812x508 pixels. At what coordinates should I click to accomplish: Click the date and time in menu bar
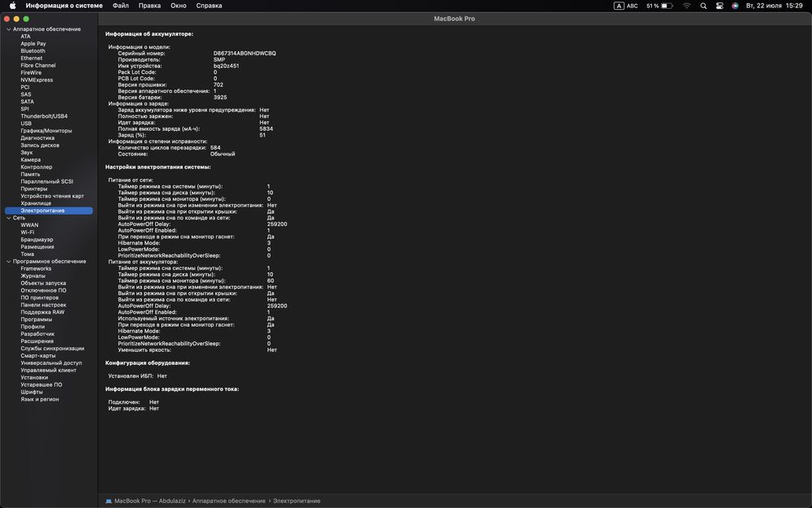pyautogui.click(x=774, y=6)
